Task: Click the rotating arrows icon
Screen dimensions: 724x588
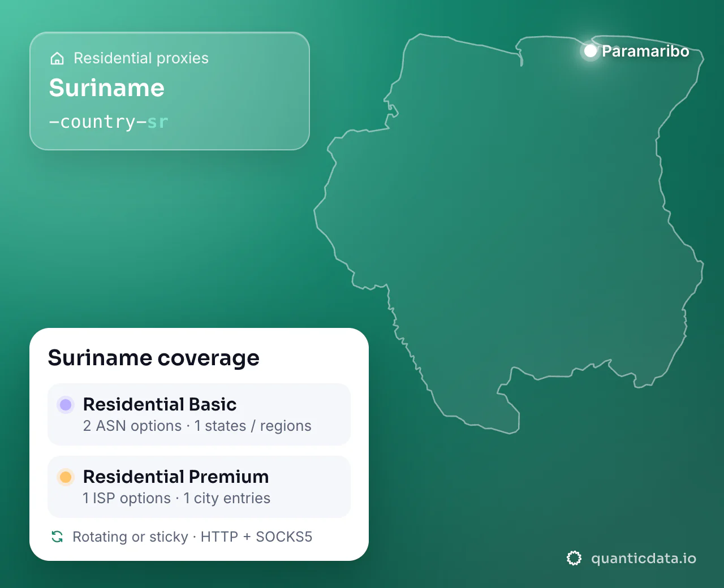Action: tap(57, 537)
